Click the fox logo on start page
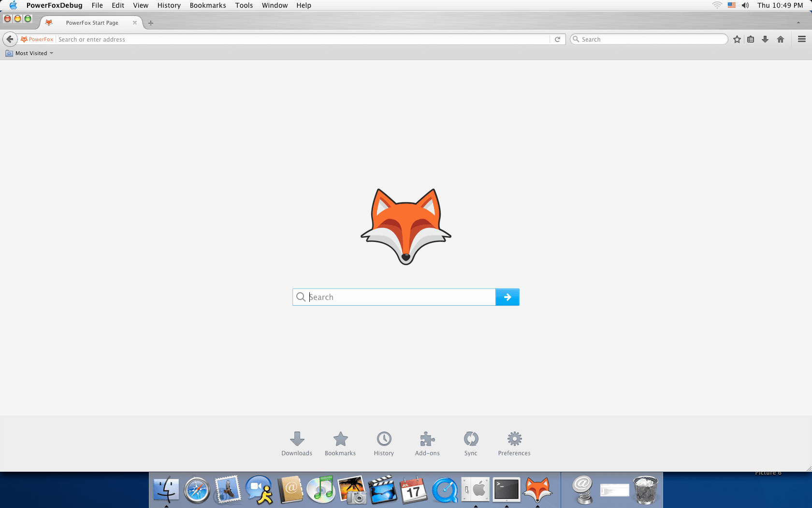The height and width of the screenshot is (508, 812). [406, 226]
